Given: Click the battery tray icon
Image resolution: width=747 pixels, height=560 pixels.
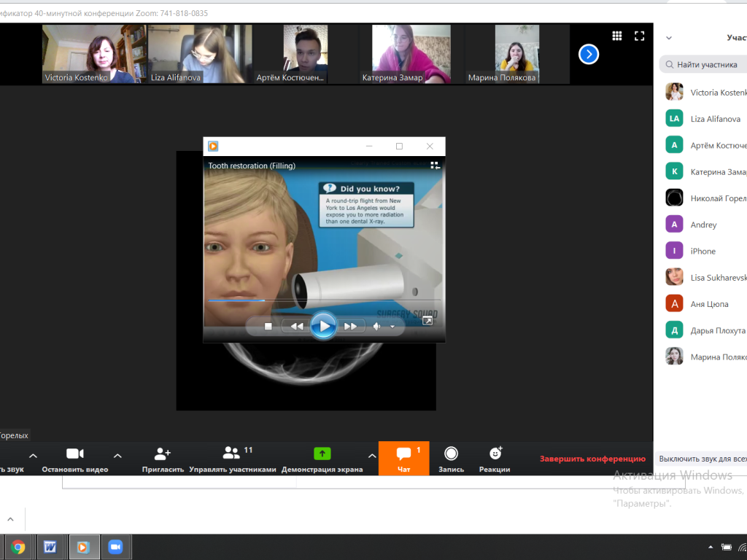Looking at the screenshot, I should pyautogui.click(x=727, y=547).
